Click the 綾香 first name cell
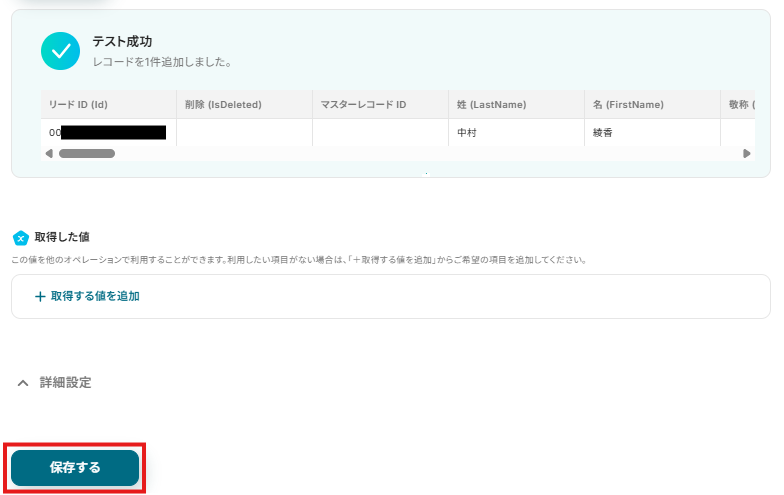 point(652,132)
